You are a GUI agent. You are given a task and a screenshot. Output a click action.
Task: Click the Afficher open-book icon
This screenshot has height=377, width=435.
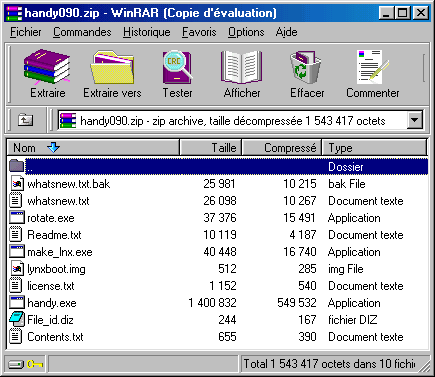tap(242, 67)
